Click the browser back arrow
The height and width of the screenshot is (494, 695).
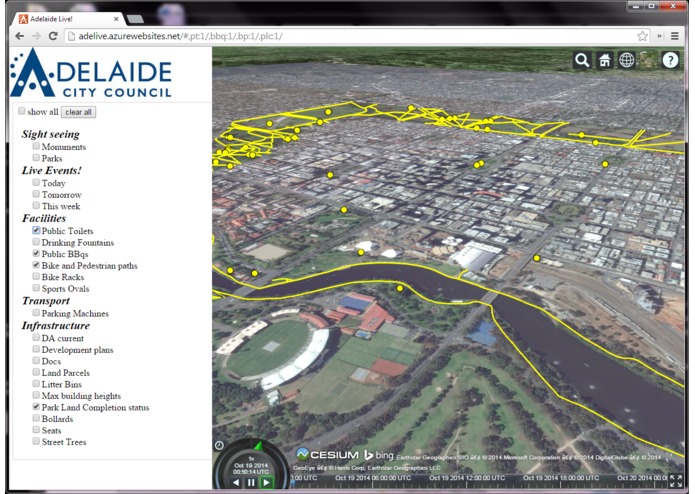coord(20,36)
